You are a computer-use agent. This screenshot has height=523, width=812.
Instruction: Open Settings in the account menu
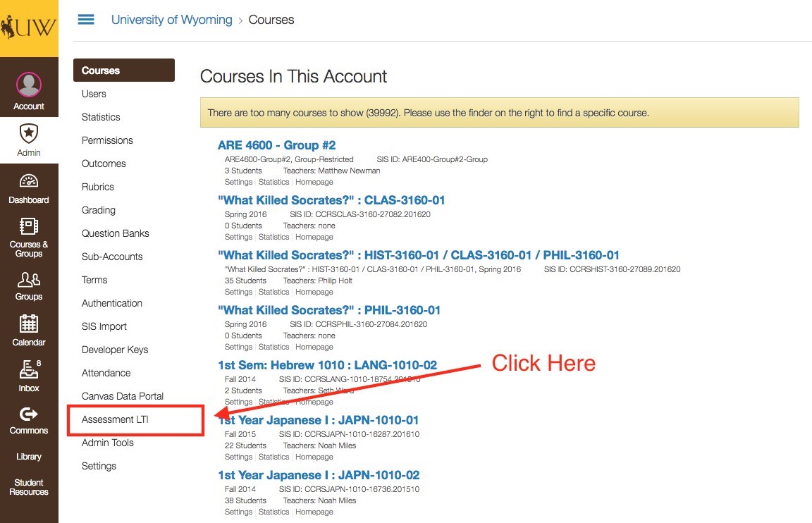point(99,466)
